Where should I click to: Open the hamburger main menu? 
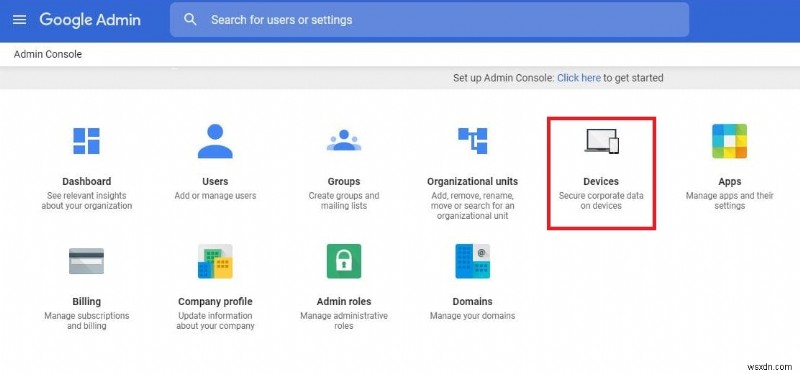click(x=19, y=20)
